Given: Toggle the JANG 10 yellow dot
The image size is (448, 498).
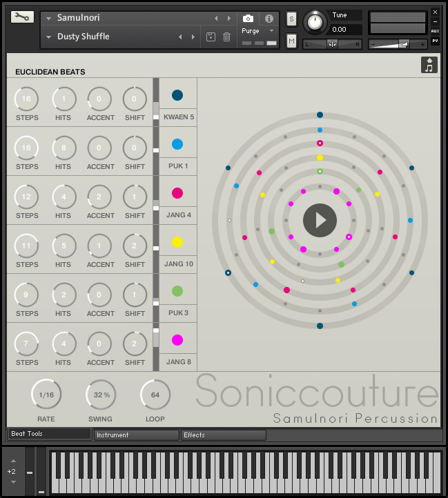Looking at the screenshot, I should click(x=177, y=242).
